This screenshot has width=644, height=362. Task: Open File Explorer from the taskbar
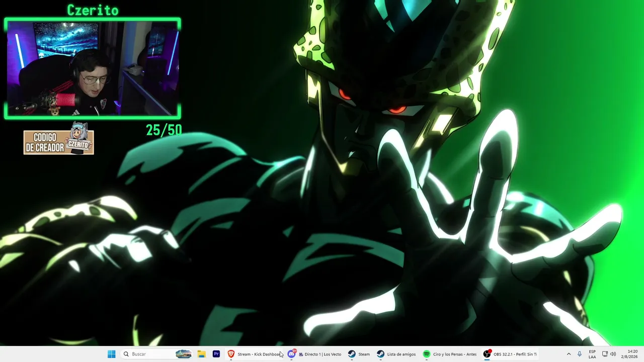pos(201,354)
